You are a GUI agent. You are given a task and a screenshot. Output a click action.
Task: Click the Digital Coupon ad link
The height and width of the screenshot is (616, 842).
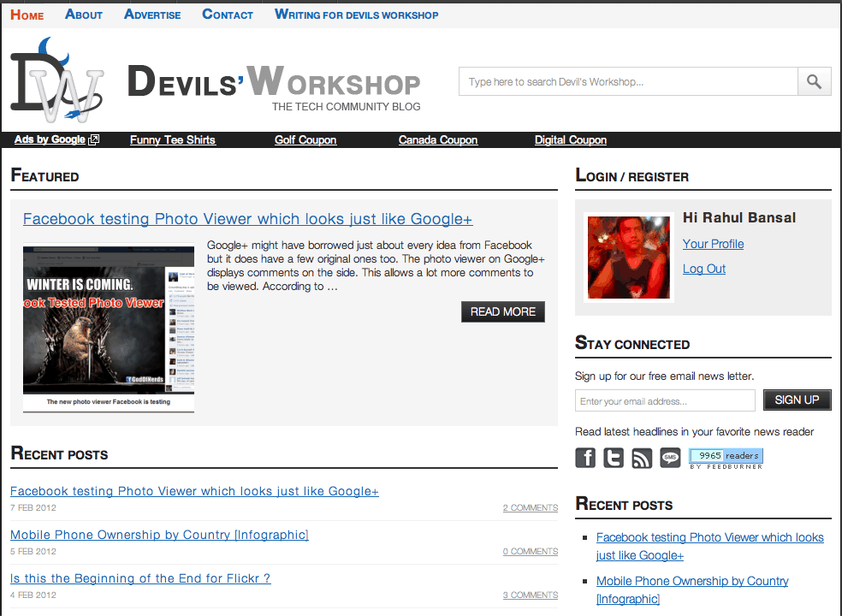(571, 139)
